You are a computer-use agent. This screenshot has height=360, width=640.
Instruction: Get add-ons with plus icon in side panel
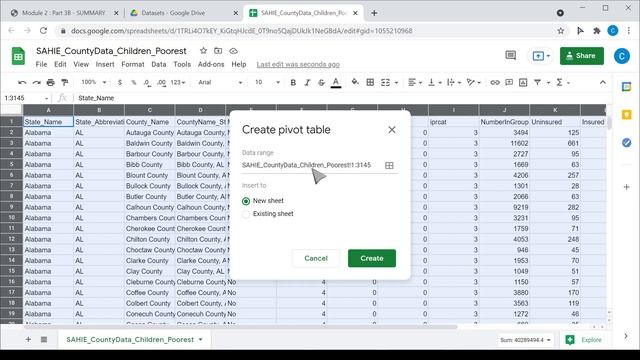627,187
